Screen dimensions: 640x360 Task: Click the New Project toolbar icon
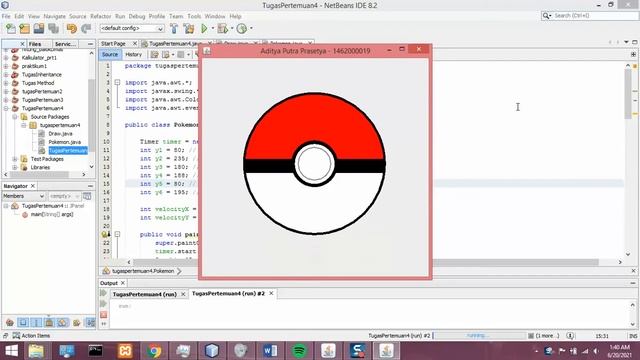pyautogui.click(x=25, y=29)
